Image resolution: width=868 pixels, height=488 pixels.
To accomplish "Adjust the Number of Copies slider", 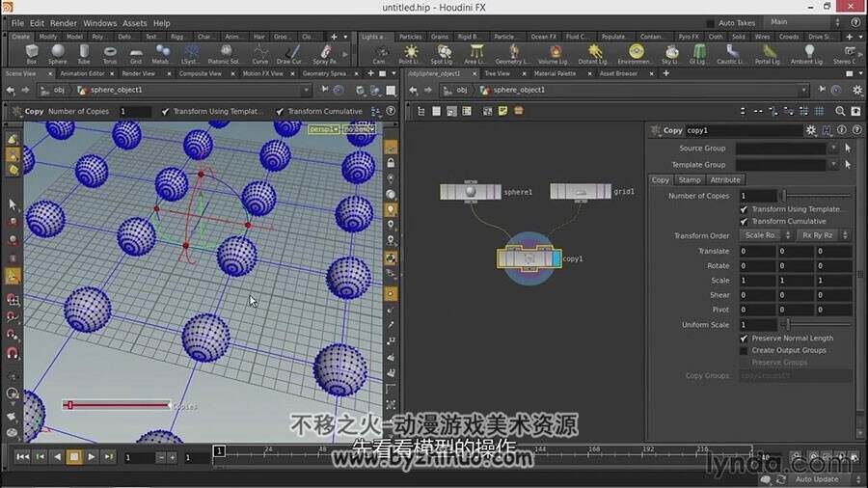I will (x=817, y=196).
